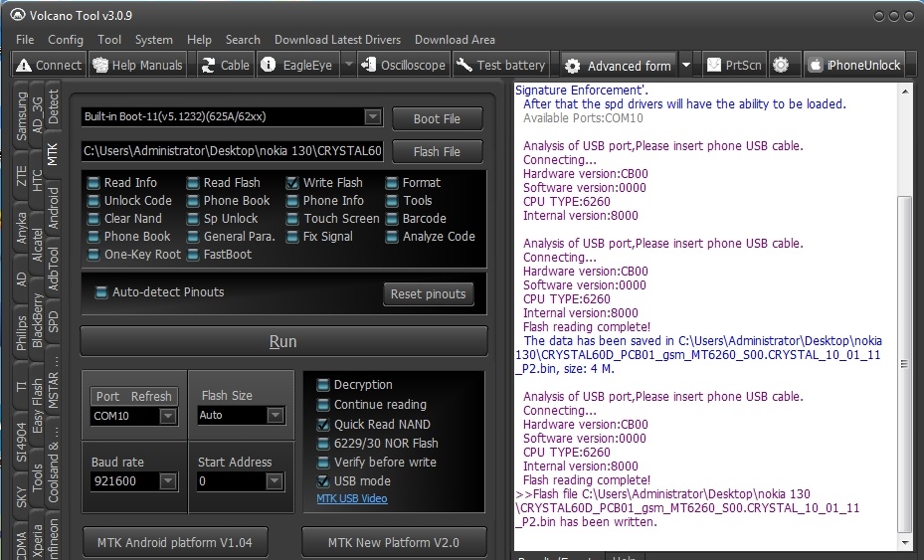
Task: Enable Read Info checkbox
Action: [93, 183]
